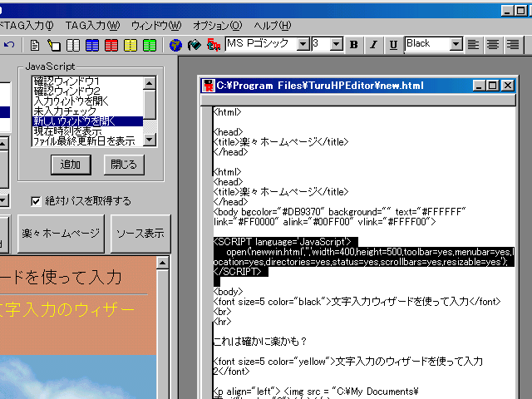Select 入力ウィンドウを開く in list
This screenshot has width=532, height=399.
87,101
